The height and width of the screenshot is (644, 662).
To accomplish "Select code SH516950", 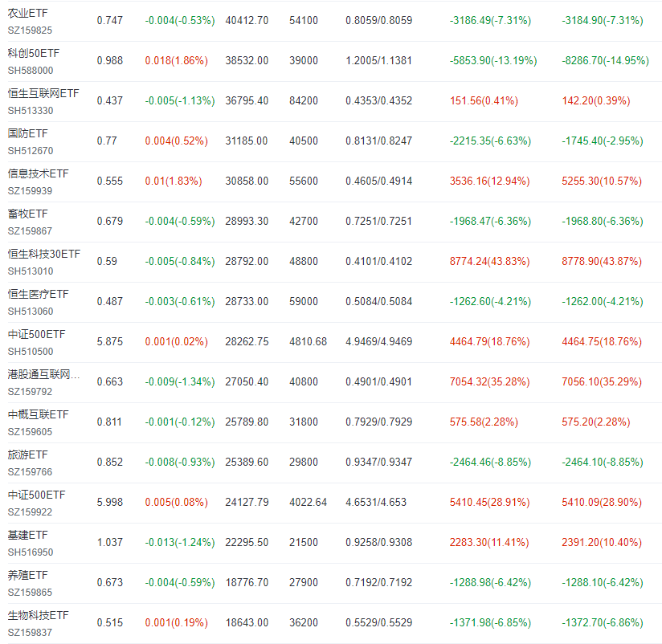I will (x=31, y=552).
